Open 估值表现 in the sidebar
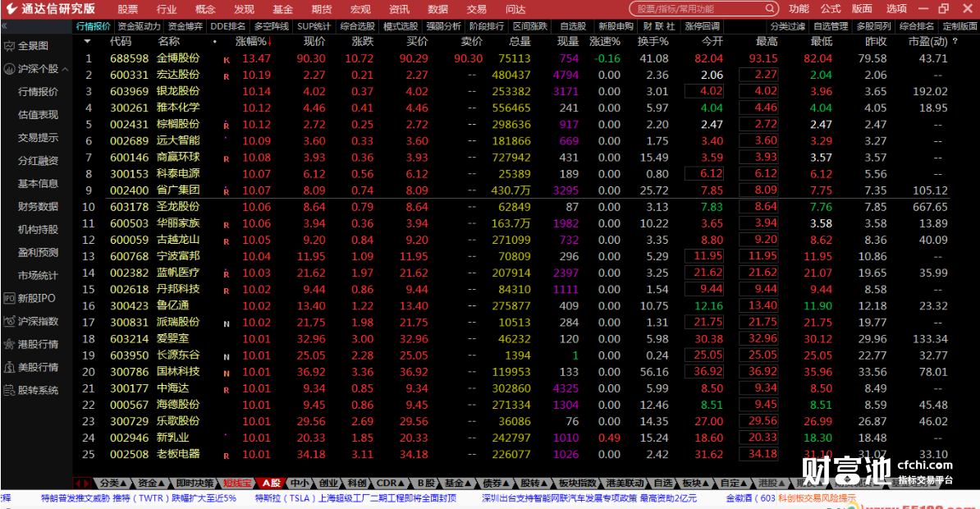Image resolution: width=980 pixels, height=509 pixels. pyautogui.click(x=38, y=115)
